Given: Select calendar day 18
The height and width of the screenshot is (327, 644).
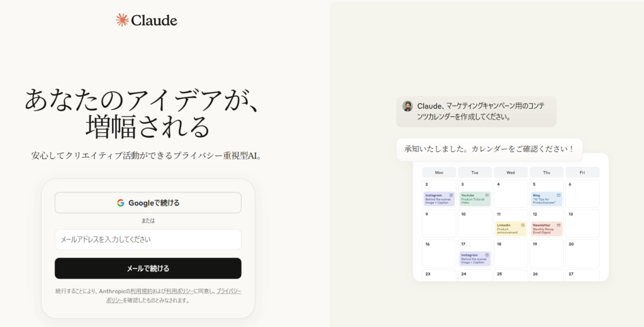Looking at the screenshot, I should (511, 253).
